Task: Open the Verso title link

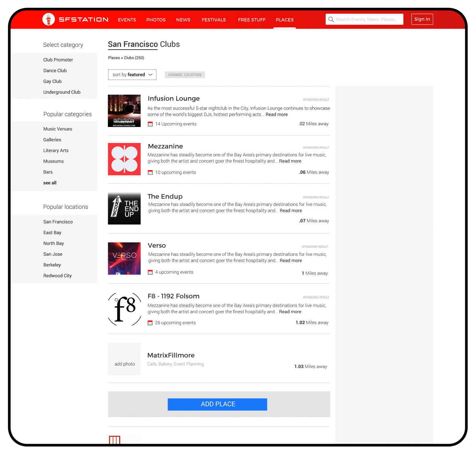Action: pyautogui.click(x=157, y=245)
